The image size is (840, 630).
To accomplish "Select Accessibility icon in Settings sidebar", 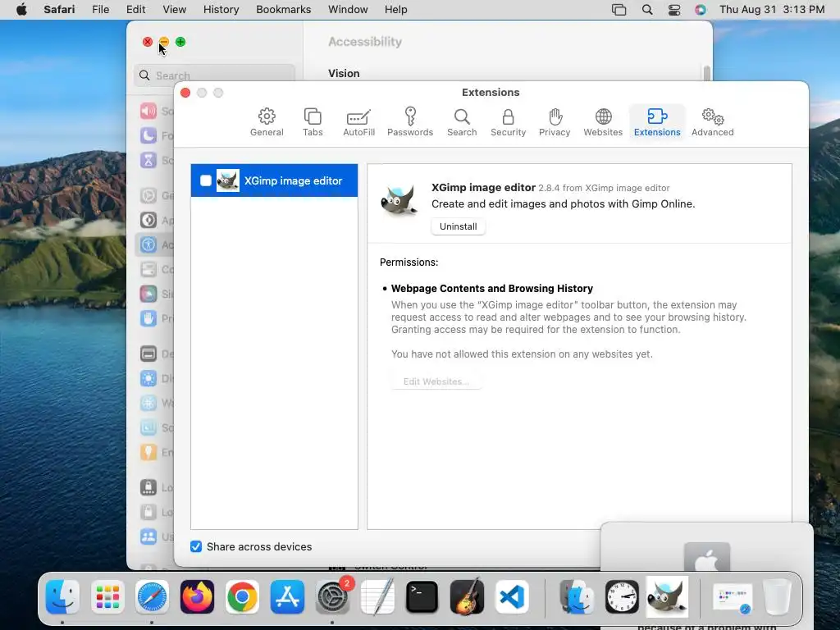I will click(x=148, y=244).
